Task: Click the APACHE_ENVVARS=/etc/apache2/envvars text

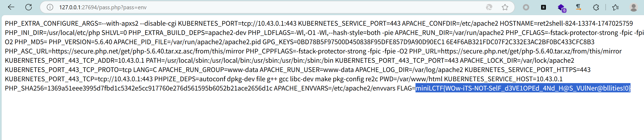Action: pos(335,88)
